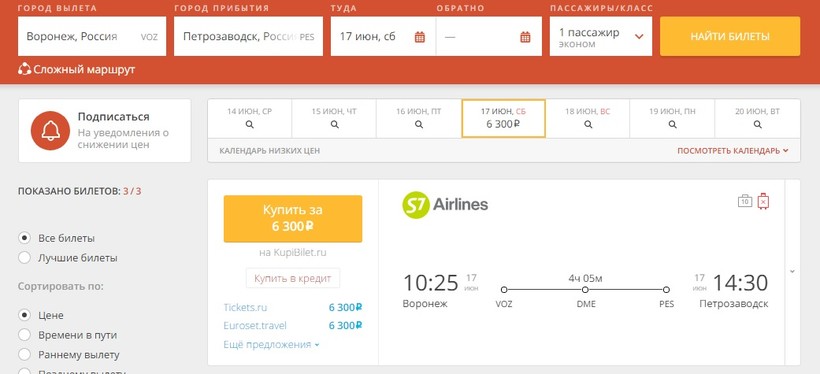Expand Посмотреть календарь low-price calendar
The image size is (820, 374).
733,151
